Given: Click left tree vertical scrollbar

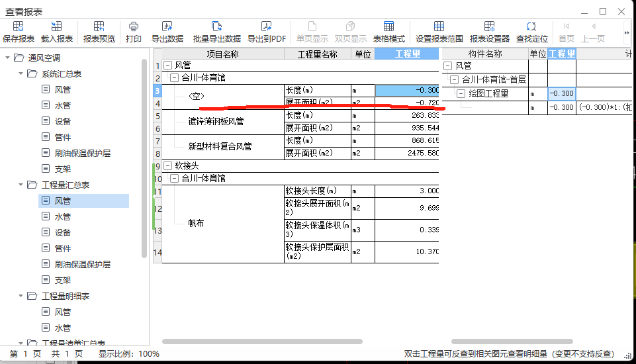Looking at the screenshot, I should pyautogui.click(x=144, y=158).
